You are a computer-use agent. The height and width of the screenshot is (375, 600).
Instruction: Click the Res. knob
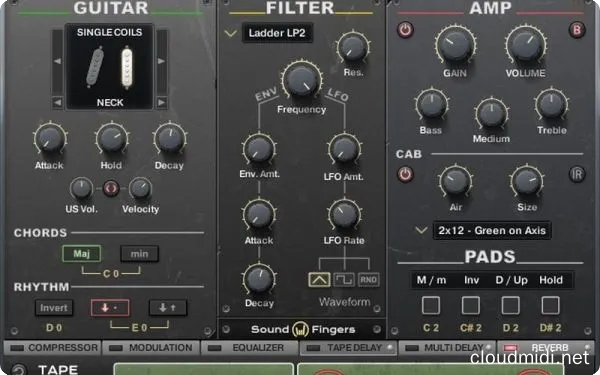pos(353,48)
